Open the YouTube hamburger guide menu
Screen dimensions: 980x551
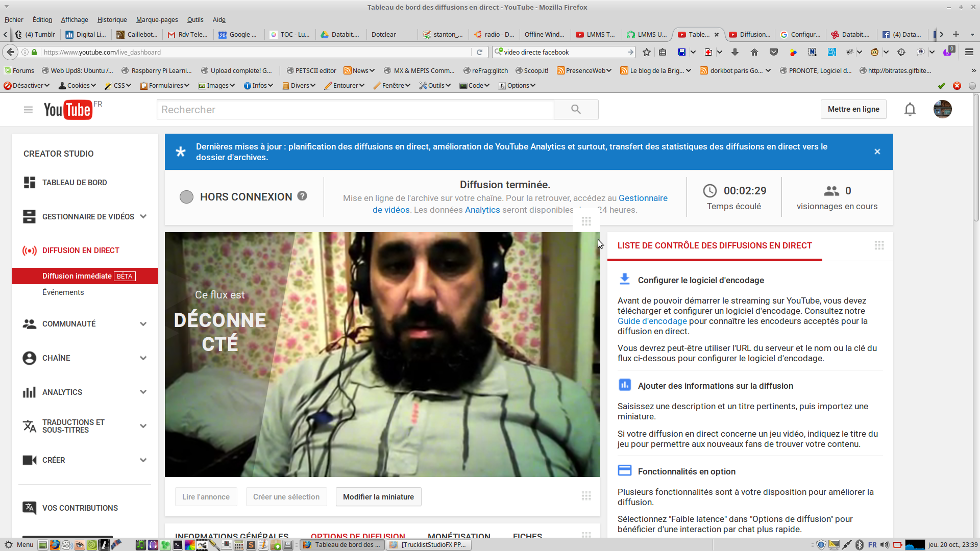(x=28, y=110)
